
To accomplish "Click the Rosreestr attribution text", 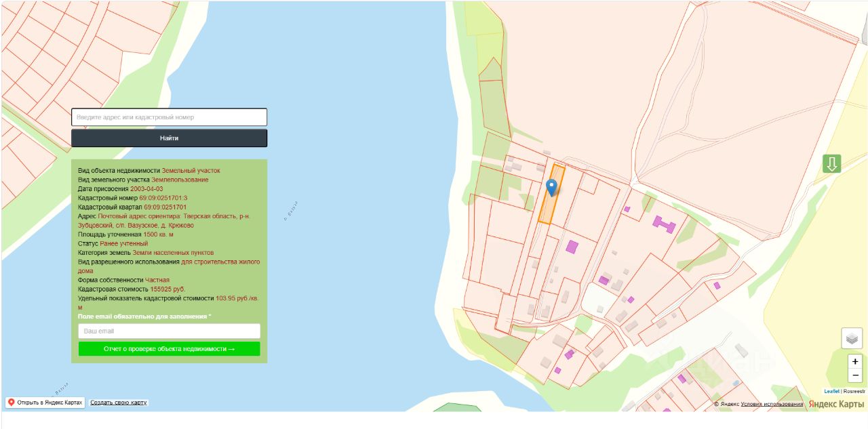I will click(854, 391).
